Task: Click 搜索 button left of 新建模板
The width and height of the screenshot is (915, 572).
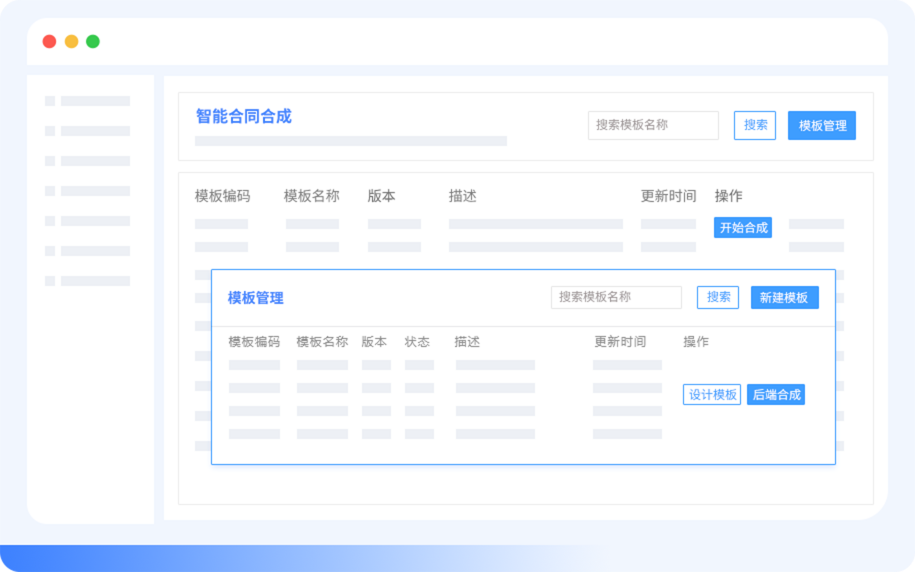Action: point(718,297)
